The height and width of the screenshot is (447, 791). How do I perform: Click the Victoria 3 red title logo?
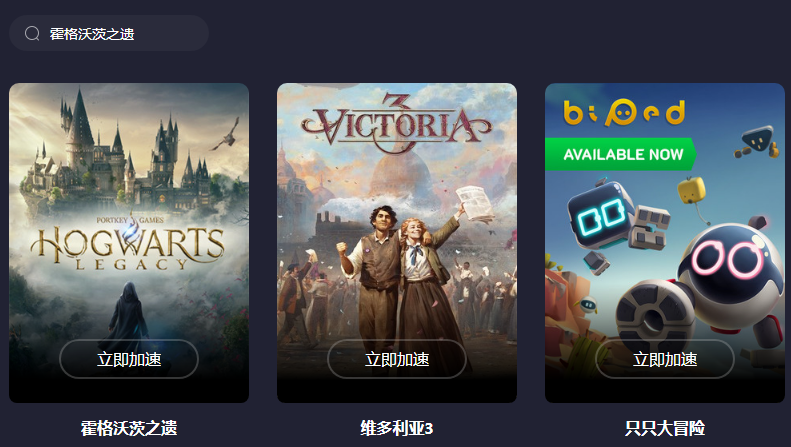pos(396,124)
